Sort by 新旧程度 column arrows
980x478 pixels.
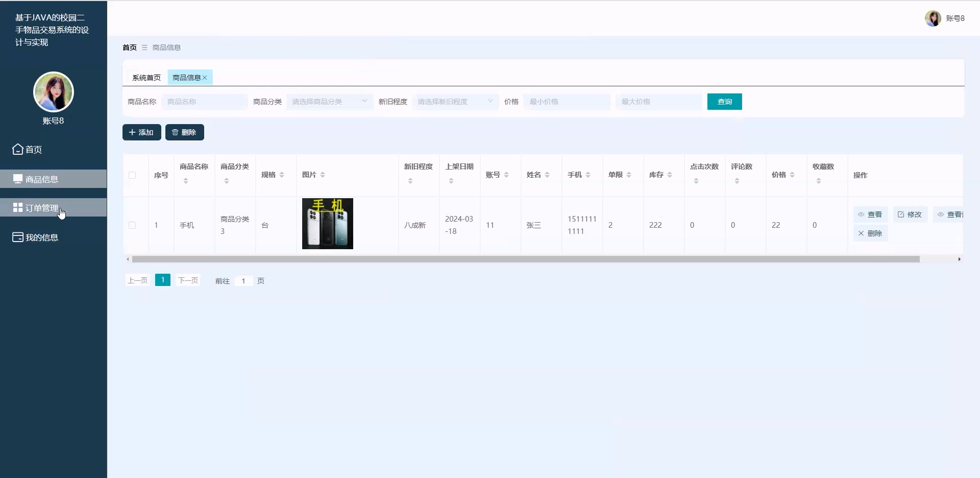click(410, 181)
